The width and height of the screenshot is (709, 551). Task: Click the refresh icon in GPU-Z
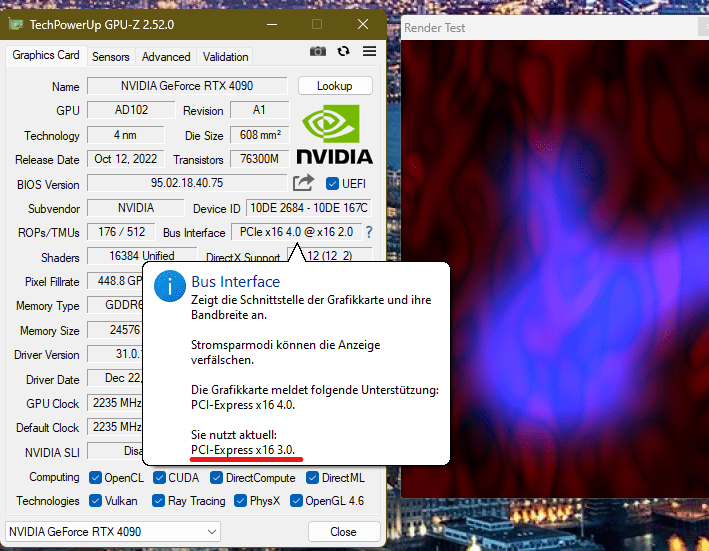344,51
